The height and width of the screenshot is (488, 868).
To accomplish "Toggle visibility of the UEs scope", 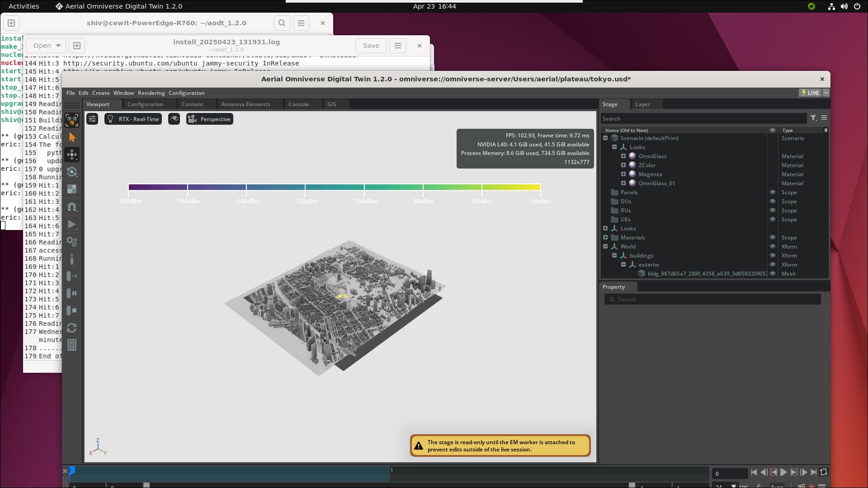I will (x=773, y=220).
